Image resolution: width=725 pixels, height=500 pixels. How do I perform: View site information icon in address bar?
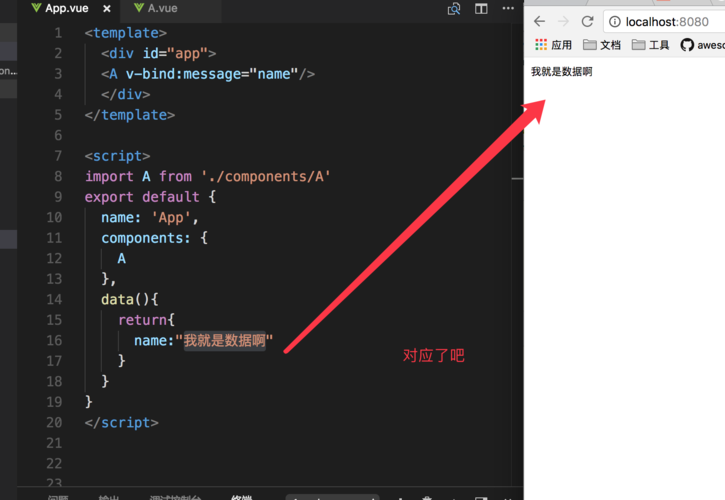[615, 22]
